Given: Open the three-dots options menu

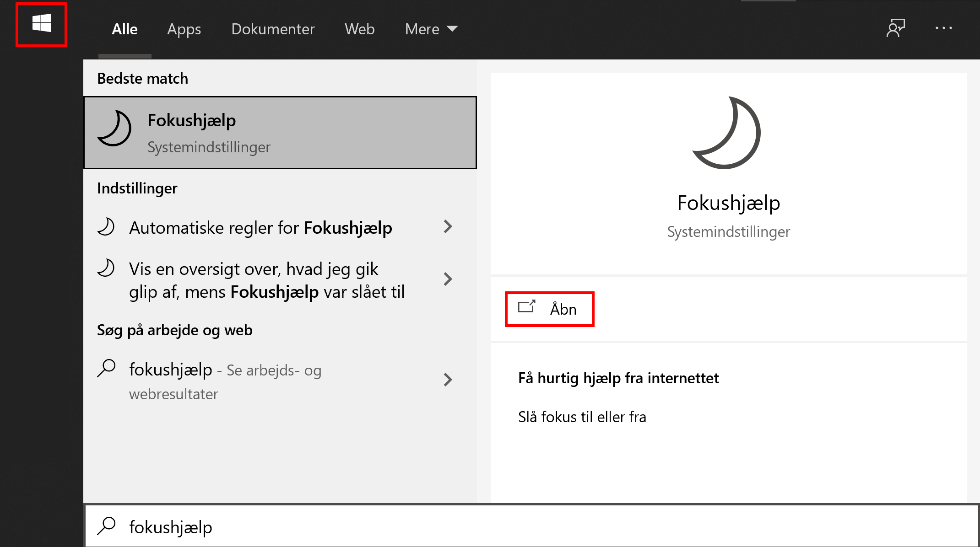Looking at the screenshot, I should 943,28.
